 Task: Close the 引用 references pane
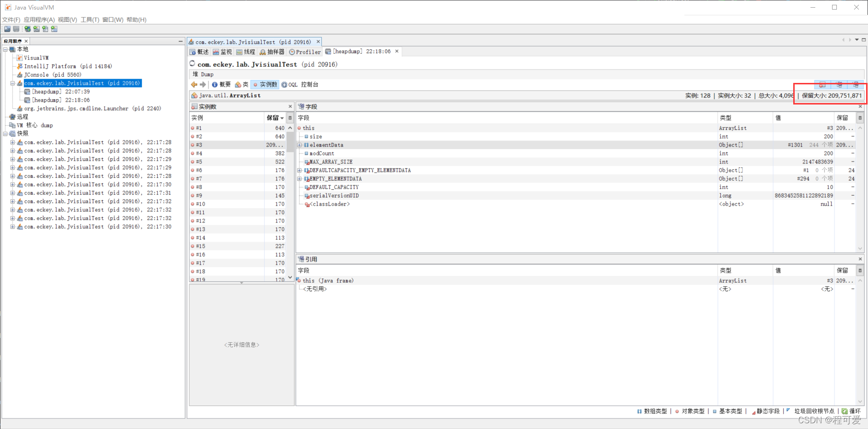point(860,259)
